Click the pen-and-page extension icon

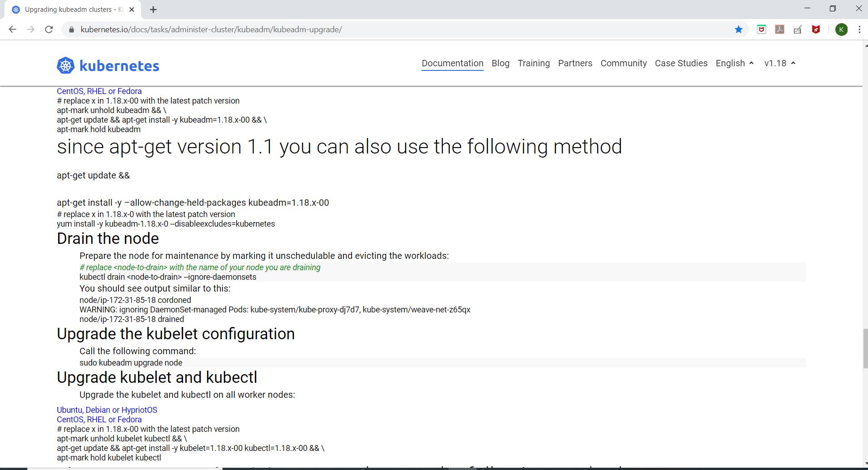798,30
